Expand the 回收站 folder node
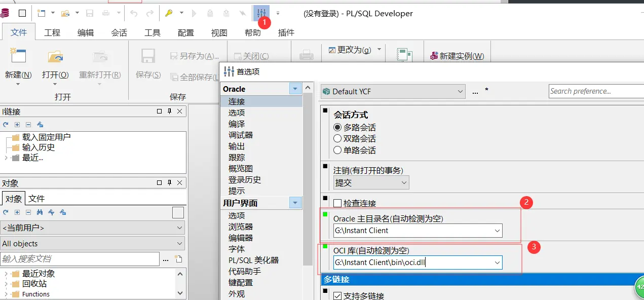Viewport: 644px width, 300px height. coord(6,284)
